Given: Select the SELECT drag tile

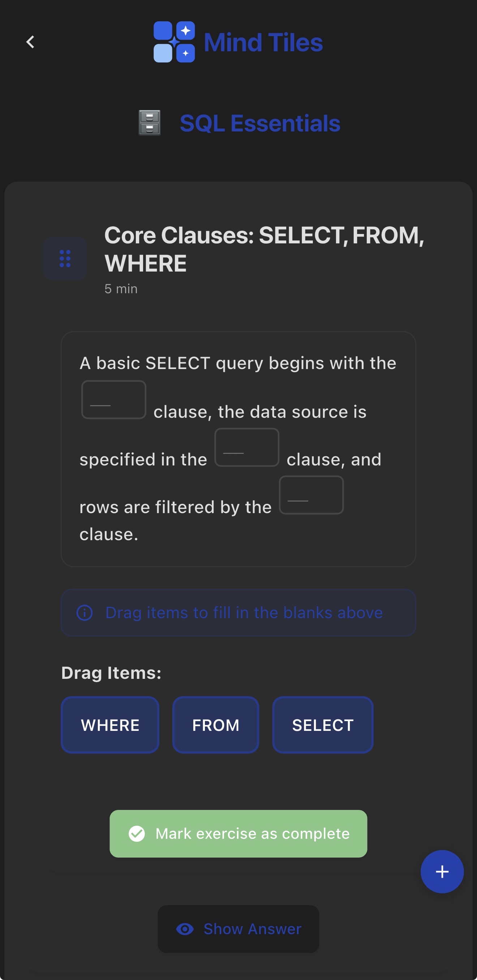Looking at the screenshot, I should coord(322,725).
